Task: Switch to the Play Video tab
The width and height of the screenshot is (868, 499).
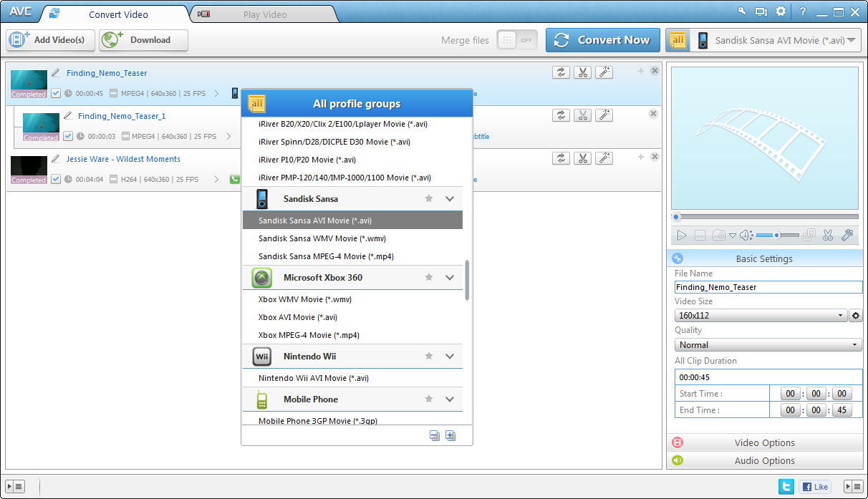Action: 265,14
